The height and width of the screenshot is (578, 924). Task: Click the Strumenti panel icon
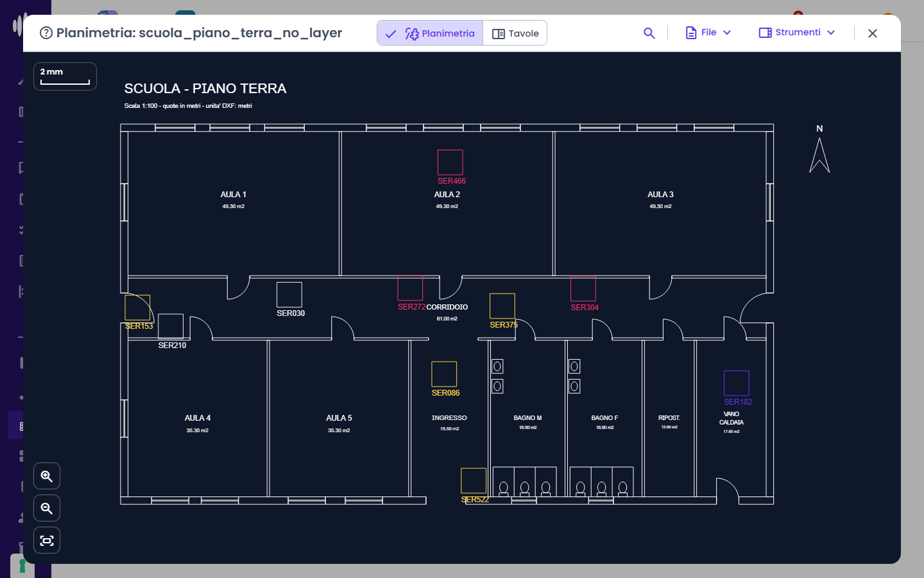pos(765,33)
